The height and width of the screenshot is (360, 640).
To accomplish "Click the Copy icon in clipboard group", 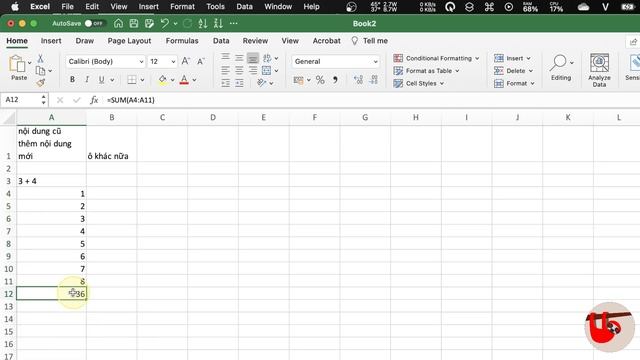I will point(40,71).
